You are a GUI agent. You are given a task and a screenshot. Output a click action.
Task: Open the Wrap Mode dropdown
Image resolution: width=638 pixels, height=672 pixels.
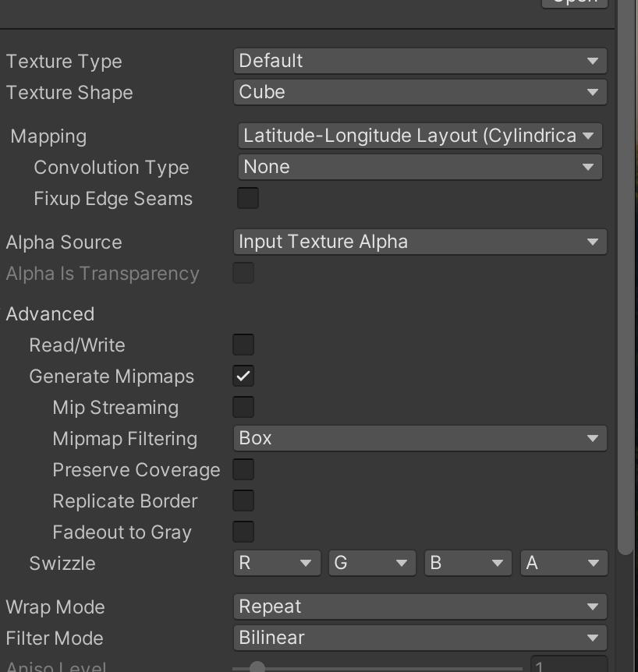(x=420, y=607)
